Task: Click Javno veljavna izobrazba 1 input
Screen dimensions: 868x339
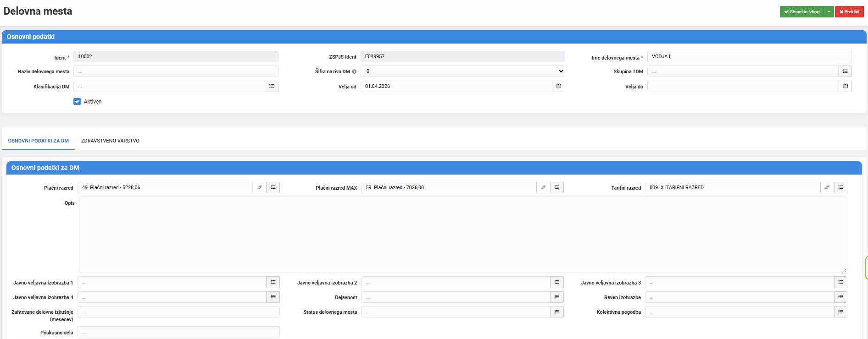Action: pos(172,282)
